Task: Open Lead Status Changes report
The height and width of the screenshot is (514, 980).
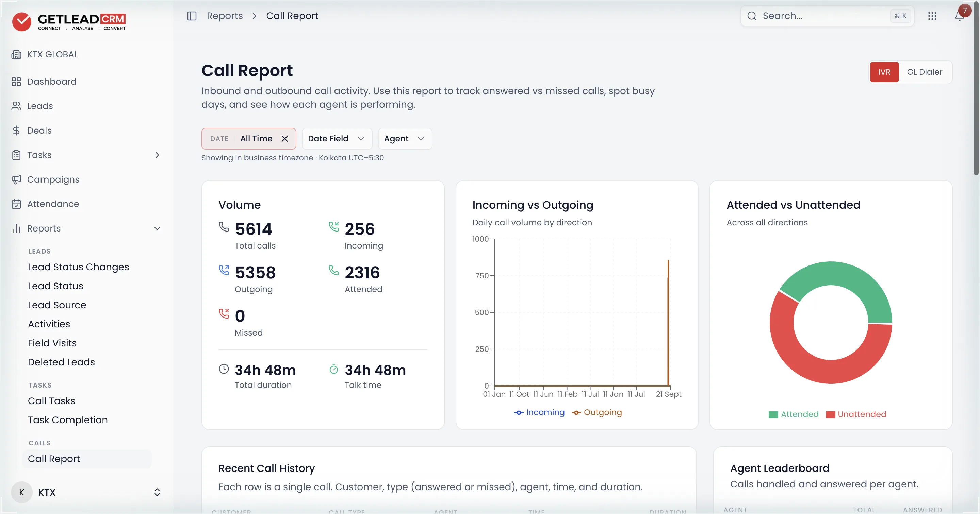Action: coord(78,267)
